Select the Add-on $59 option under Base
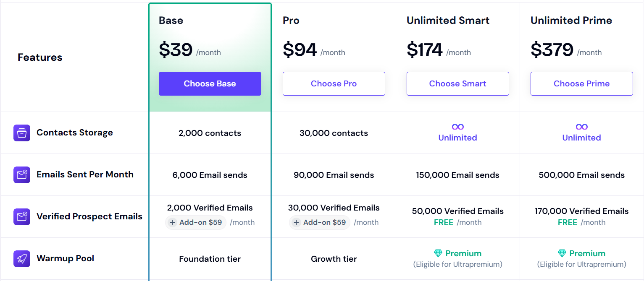 coord(196,222)
